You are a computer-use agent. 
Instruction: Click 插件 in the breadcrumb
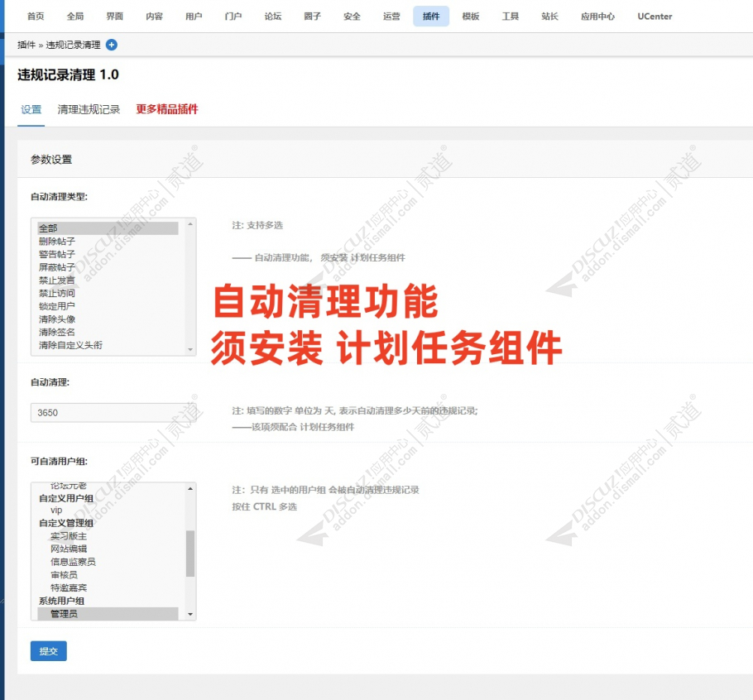coord(26,45)
